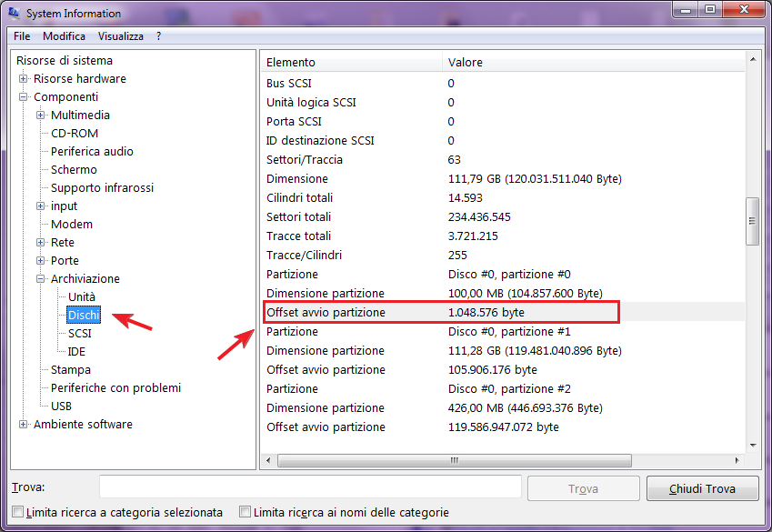Select Periferiche con problemi item
The image size is (772, 532).
pyautogui.click(x=116, y=388)
